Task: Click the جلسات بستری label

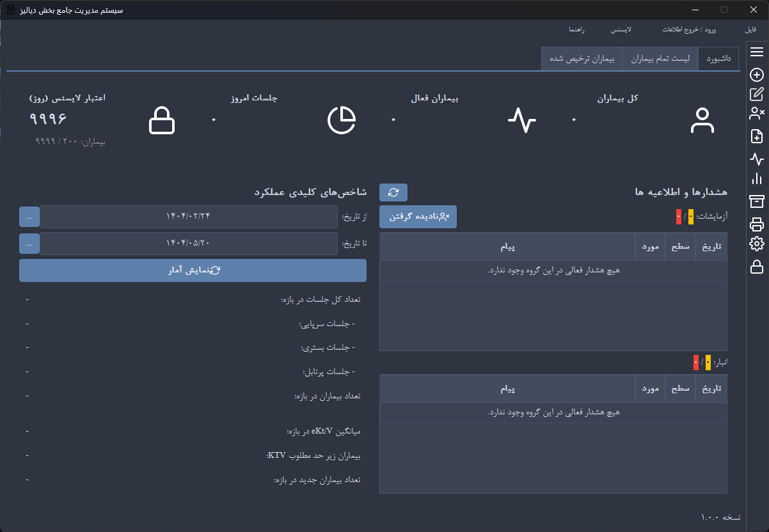Action: click(328, 347)
